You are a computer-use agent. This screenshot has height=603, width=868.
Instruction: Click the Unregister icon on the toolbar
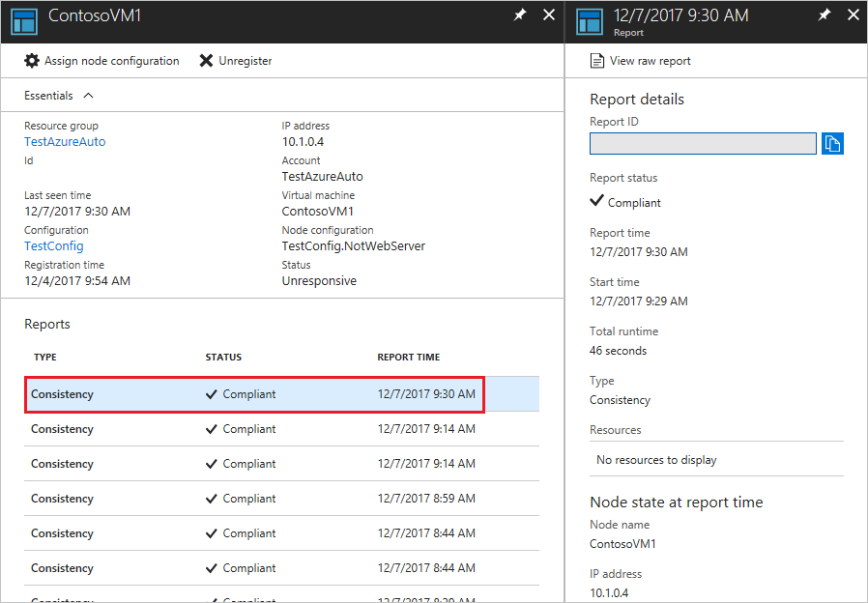tap(207, 60)
